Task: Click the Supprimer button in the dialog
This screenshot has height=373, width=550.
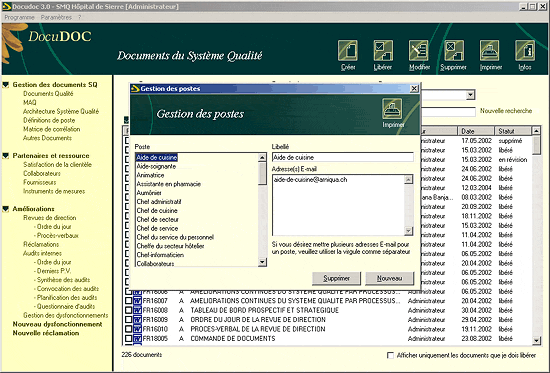Action: point(336,278)
